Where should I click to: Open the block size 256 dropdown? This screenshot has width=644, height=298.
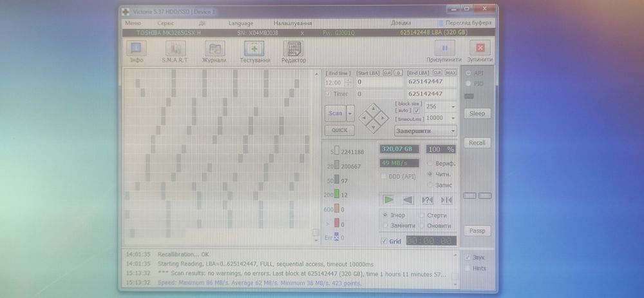pyautogui.click(x=453, y=106)
